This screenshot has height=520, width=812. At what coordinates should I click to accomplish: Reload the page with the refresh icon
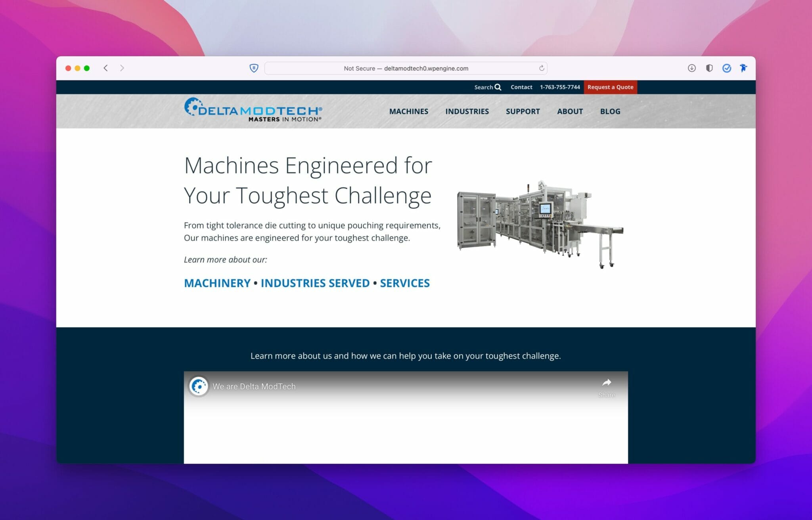pyautogui.click(x=541, y=68)
